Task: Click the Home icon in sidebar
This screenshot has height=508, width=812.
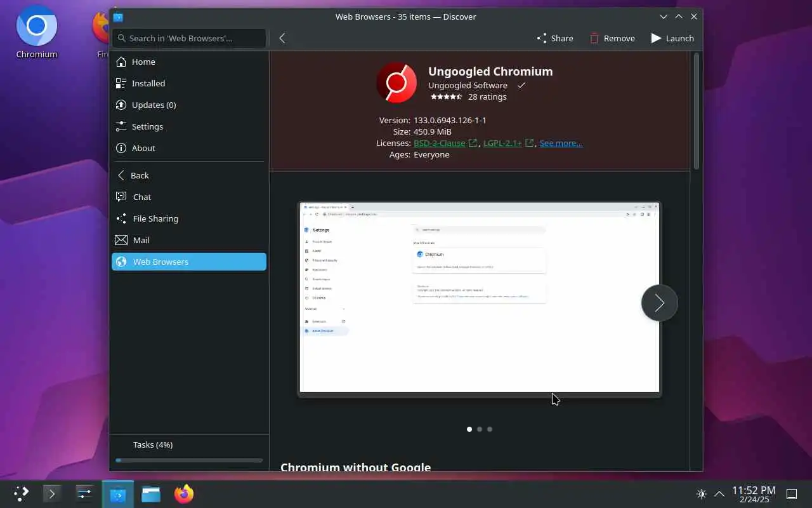Action: (x=121, y=62)
